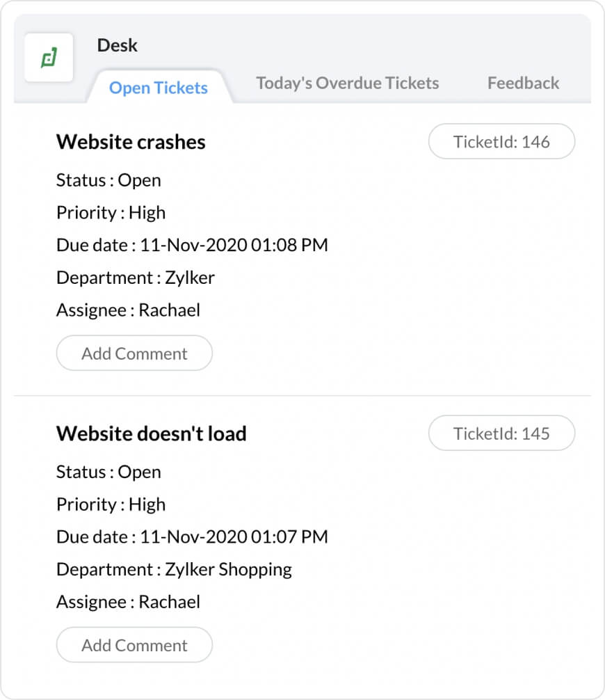Click the TicketId: 145 button
The image size is (605, 700).
click(501, 433)
